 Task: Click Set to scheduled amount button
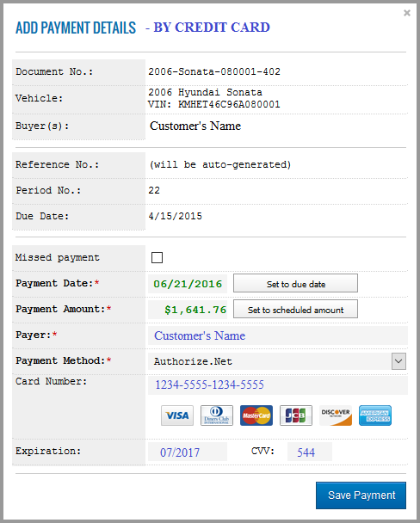(295, 309)
